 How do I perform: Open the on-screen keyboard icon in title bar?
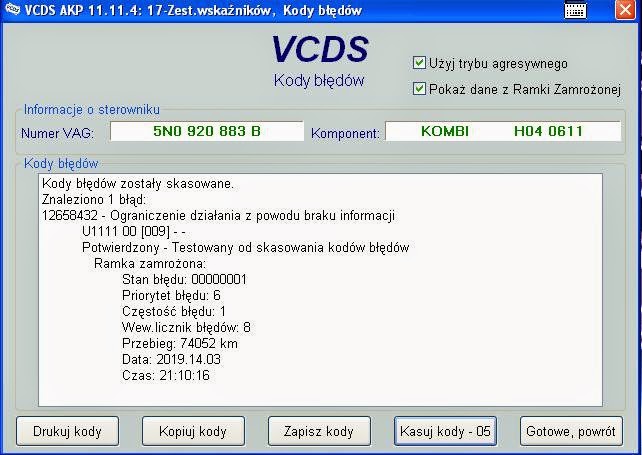pyautogui.click(x=575, y=10)
